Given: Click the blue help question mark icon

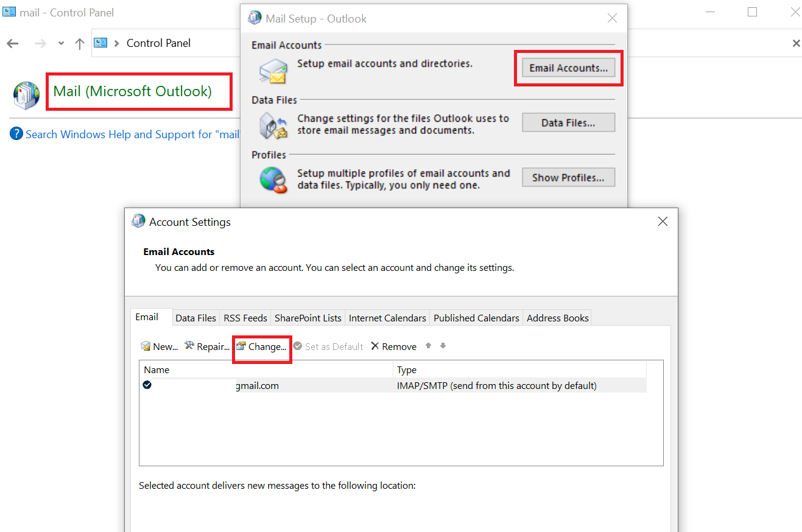Looking at the screenshot, I should tap(16, 134).
